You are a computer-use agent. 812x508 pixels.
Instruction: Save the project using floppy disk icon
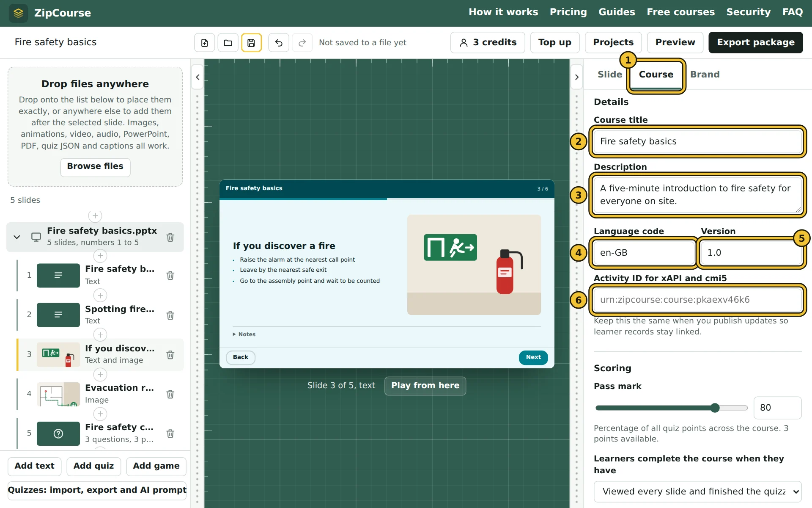tap(251, 43)
